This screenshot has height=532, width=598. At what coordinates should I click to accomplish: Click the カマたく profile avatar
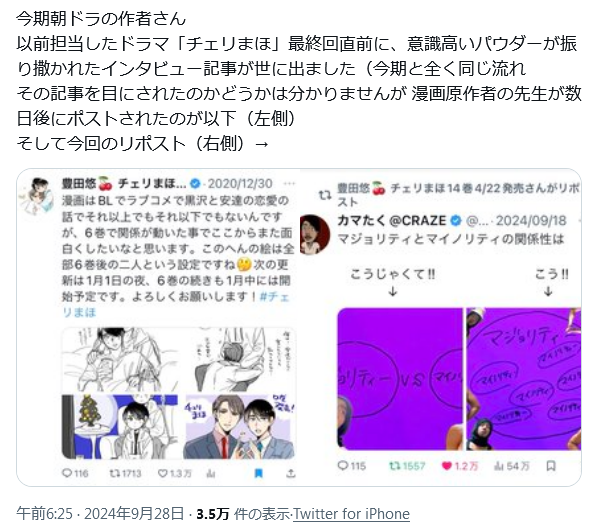[x=315, y=234]
